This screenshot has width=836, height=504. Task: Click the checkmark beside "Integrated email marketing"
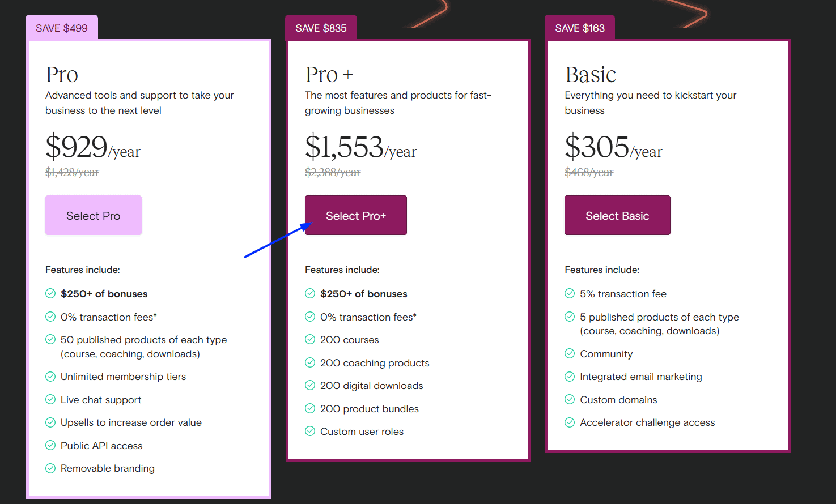[x=569, y=376]
